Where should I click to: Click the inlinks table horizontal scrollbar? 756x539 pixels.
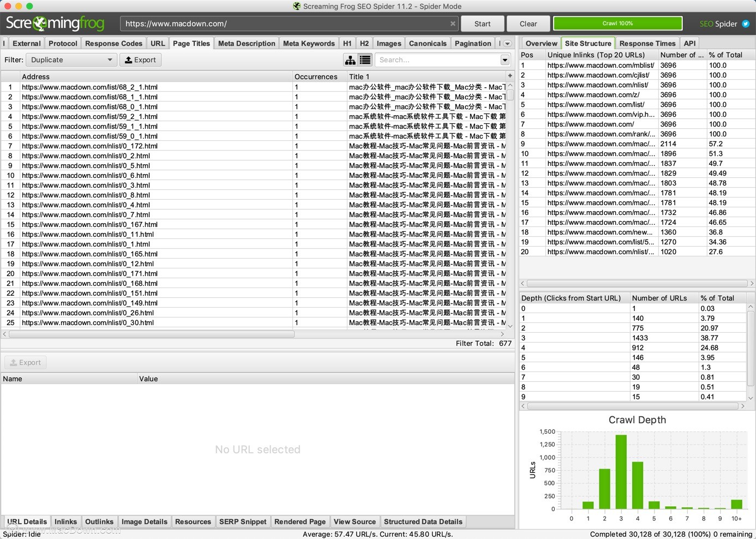pos(637,284)
